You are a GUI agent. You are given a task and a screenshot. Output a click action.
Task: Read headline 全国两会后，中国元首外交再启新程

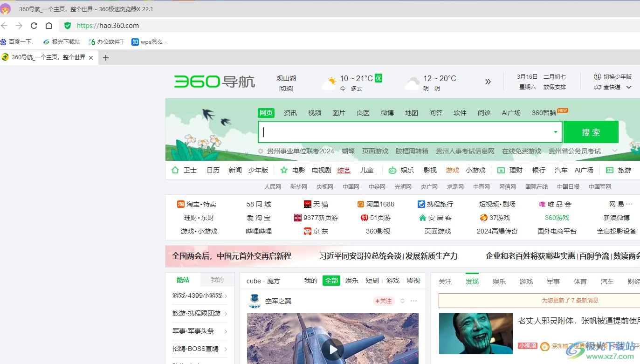232,256
